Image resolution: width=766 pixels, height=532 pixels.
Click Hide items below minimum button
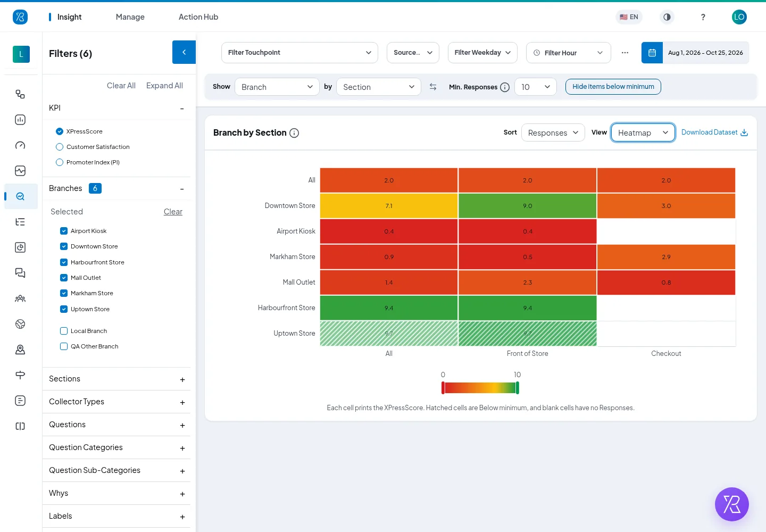(613, 87)
